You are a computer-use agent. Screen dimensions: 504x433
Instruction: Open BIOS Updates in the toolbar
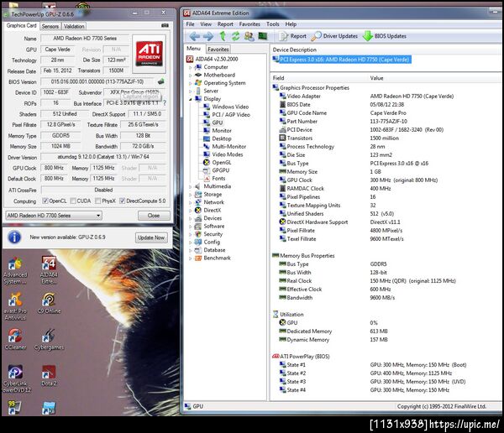[x=385, y=36]
